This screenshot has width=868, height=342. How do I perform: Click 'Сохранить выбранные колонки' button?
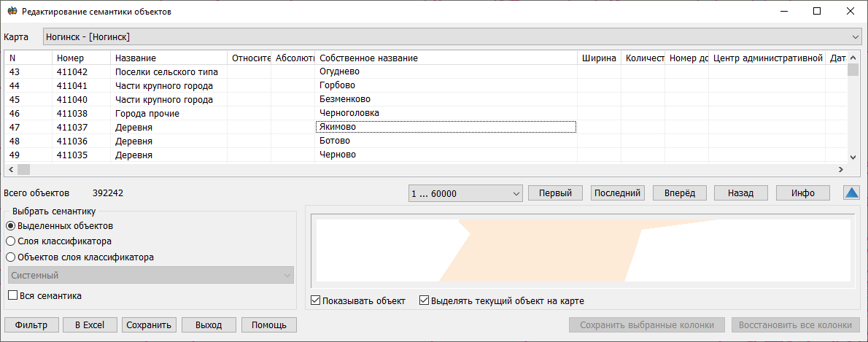point(646,324)
